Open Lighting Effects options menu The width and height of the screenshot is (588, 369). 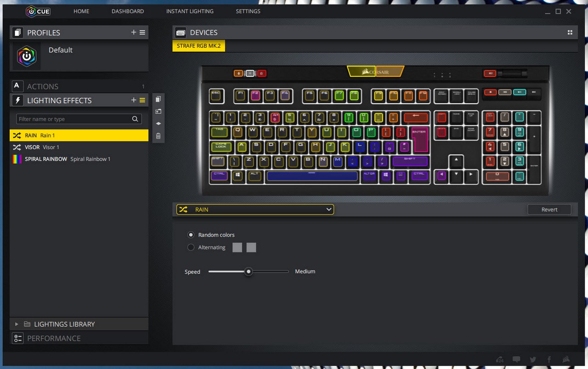[142, 100]
